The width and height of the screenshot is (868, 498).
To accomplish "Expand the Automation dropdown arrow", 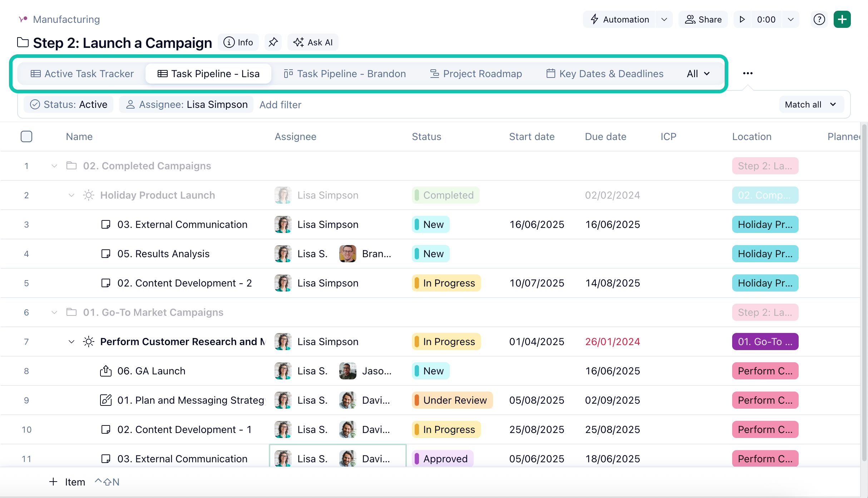I will tap(664, 19).
